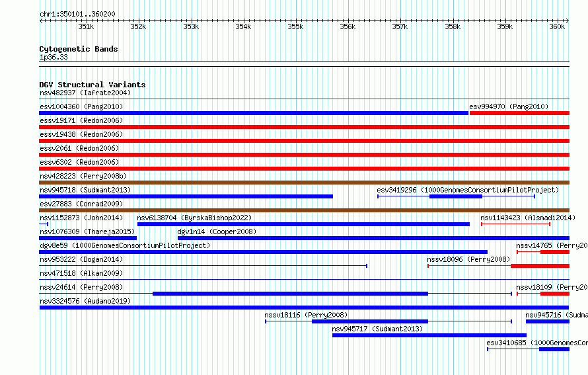The image size is (588, 375).
Task: Open the DGV Structural Variants track title
Action: point(92,85)
